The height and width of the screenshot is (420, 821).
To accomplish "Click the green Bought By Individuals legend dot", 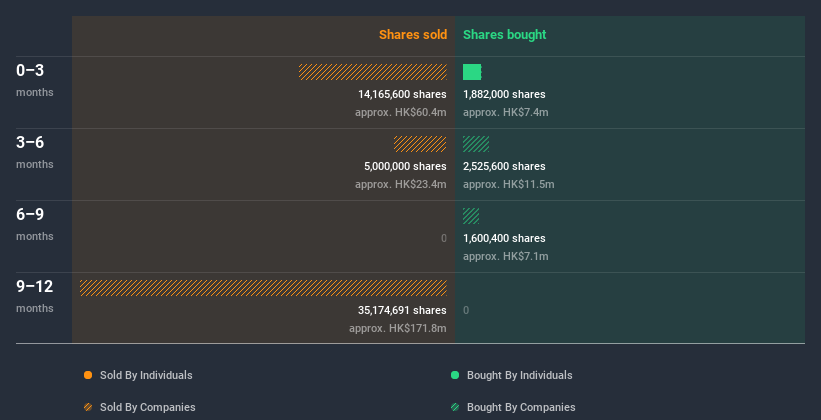I will pos(455,375).
